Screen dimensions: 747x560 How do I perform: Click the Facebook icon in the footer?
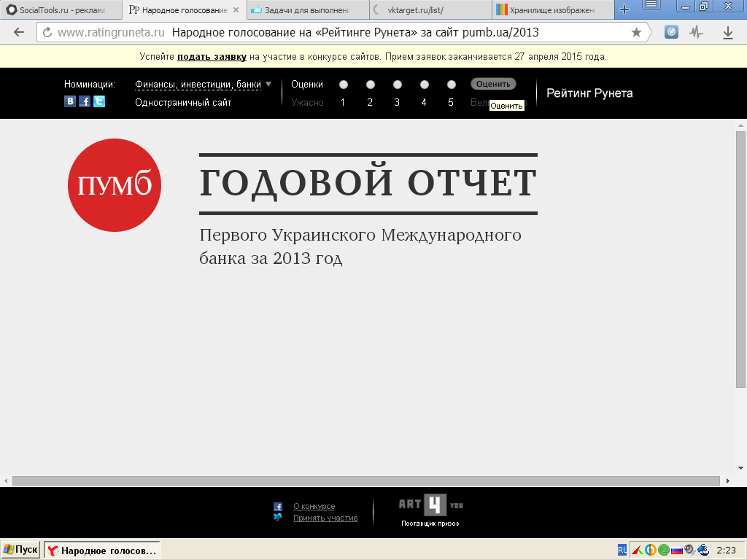(278, 507)
